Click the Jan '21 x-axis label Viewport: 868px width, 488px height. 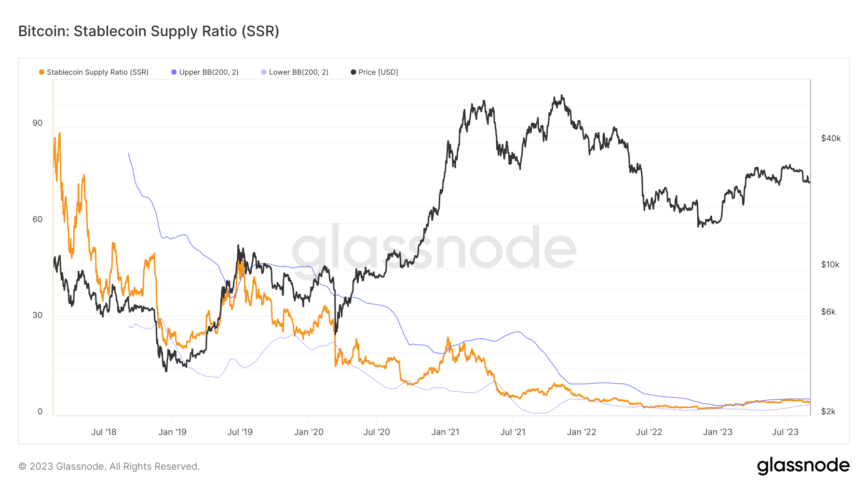445,432
